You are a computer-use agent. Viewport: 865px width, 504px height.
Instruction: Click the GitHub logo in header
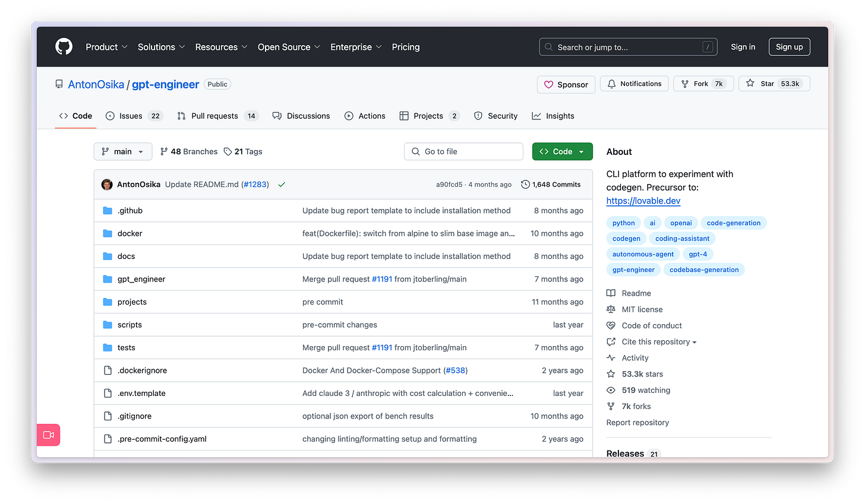click(64, 47)
